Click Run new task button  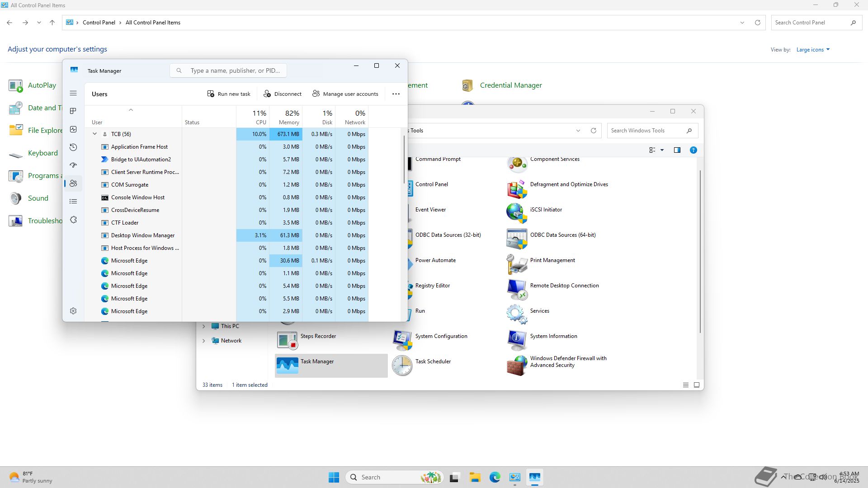229,94
